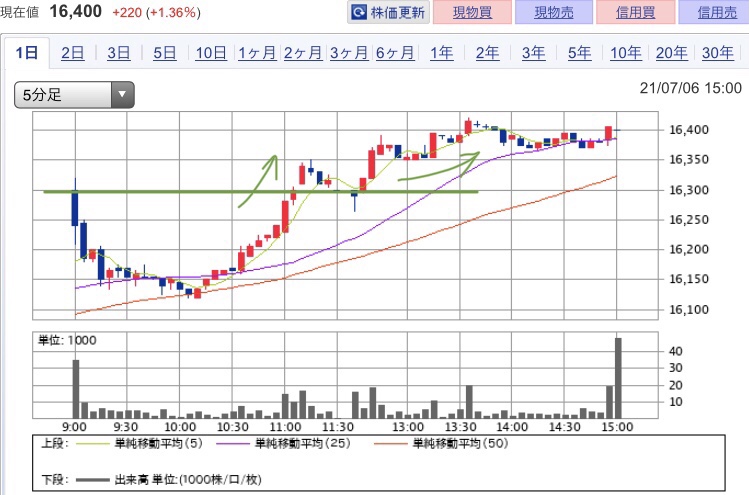Switch to the 1ヶ月 chart period

point(257,53)
